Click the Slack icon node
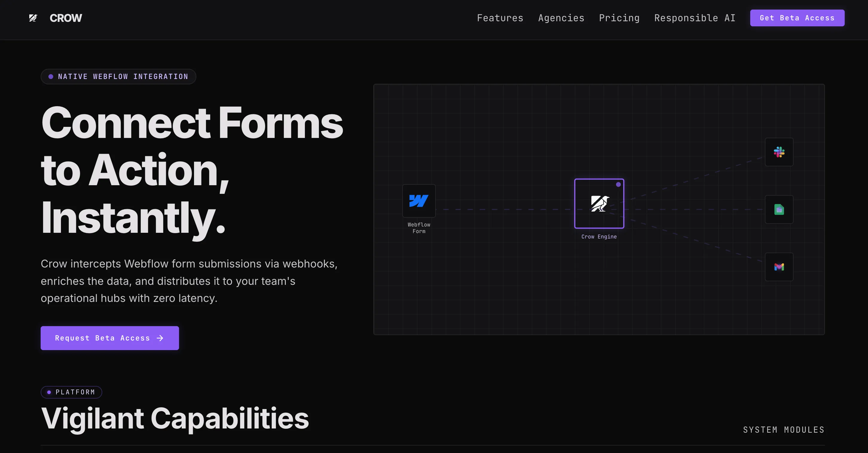This screenshot has width=868, height=453. pos(779,152)
